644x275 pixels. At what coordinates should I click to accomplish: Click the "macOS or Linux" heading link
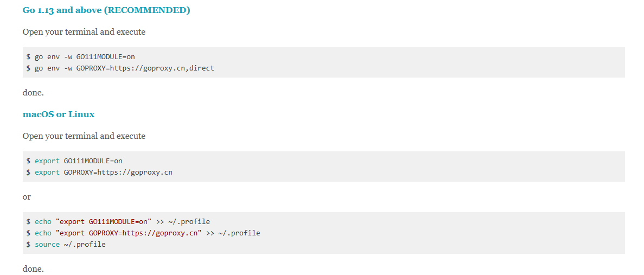point(59,114)
